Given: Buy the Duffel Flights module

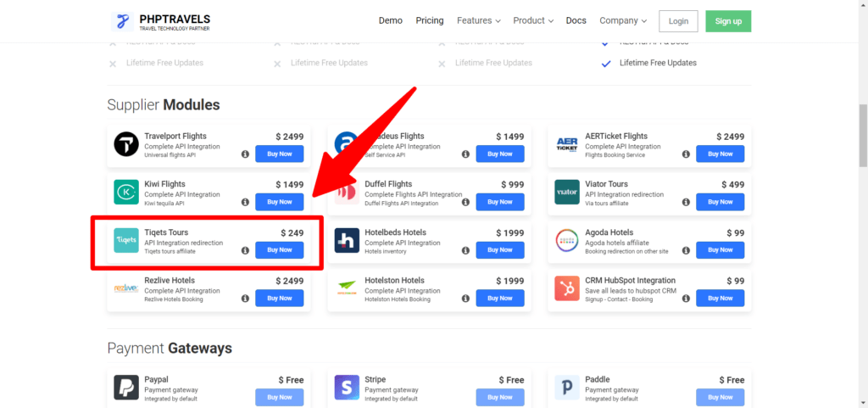Looking at the screenshot, I should (x=500, y=202).
